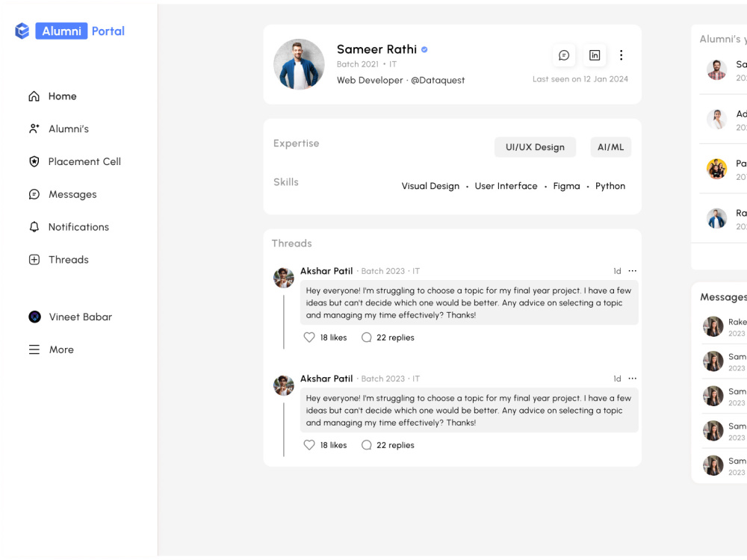Click the User Interface skill text
This screenshot has height=560, width=747.
coord(506,186)
